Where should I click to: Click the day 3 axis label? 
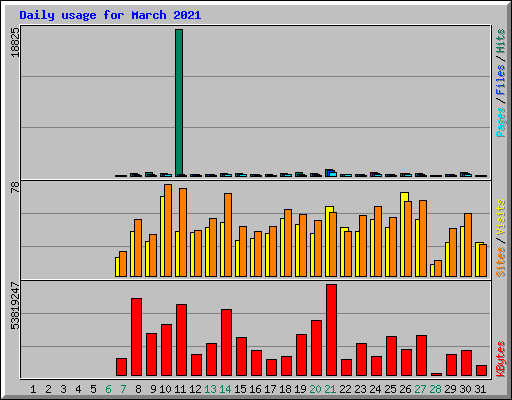click(x=63, y=389)
